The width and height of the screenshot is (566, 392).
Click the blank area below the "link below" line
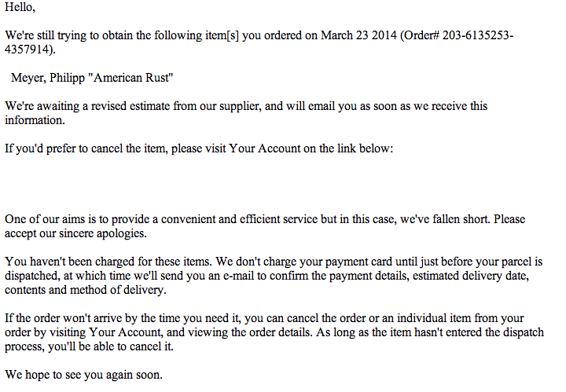point(281,184)
